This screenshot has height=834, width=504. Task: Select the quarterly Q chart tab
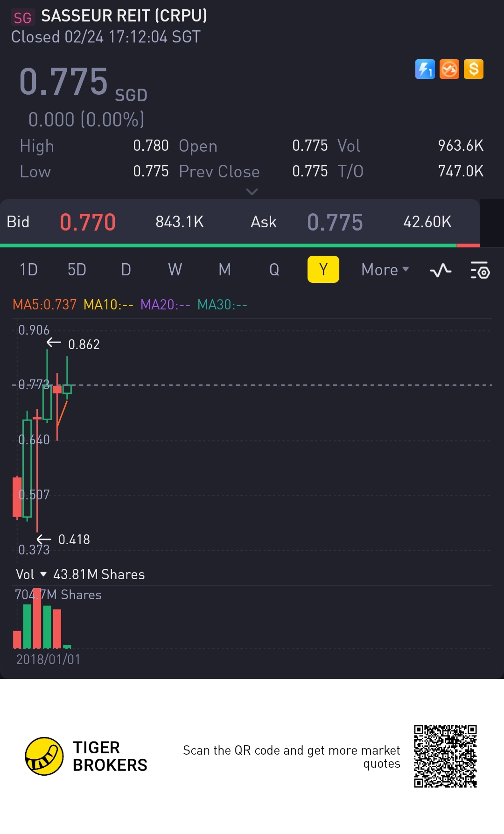point(274,270)
